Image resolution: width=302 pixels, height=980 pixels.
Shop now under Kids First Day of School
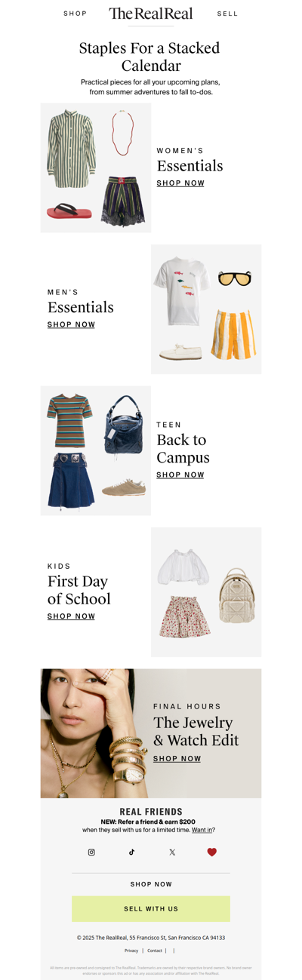(71, 616)
